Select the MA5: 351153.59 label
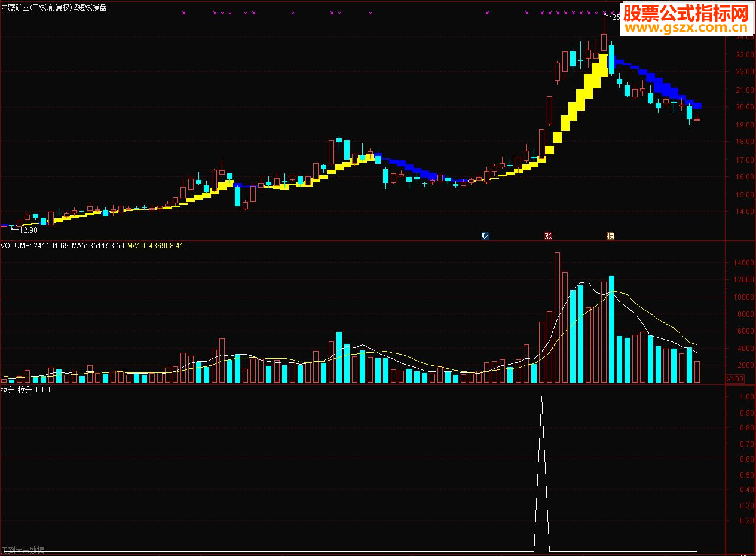The width and height of the screenshot is (756, 556). (97, 246)
